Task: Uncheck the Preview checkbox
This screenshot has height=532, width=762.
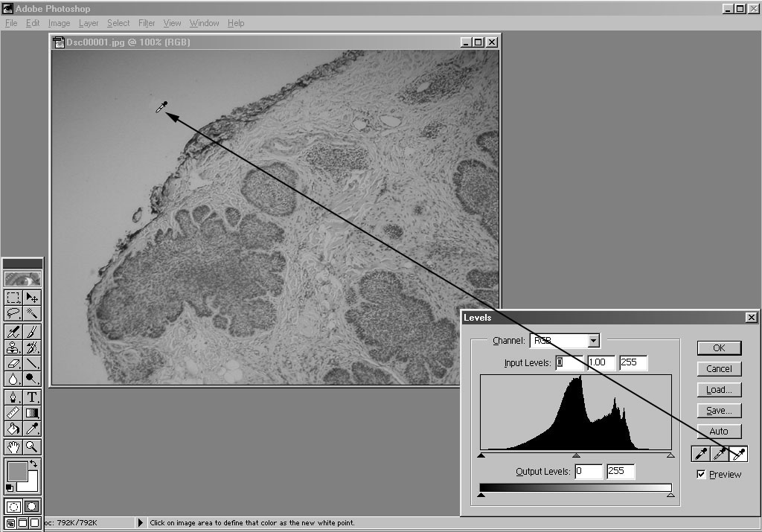Action: tap(701, 474)
